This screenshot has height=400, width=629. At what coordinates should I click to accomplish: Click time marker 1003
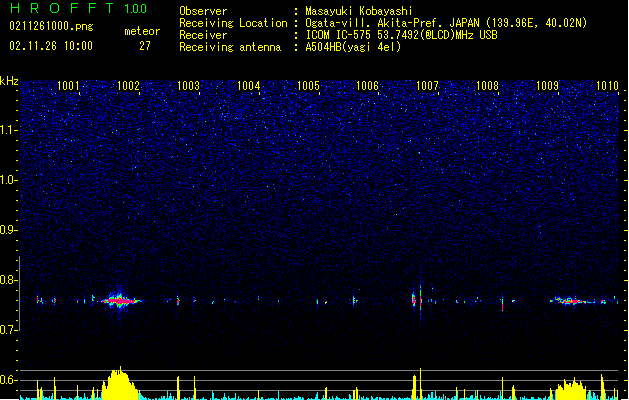tap(189, 86)
